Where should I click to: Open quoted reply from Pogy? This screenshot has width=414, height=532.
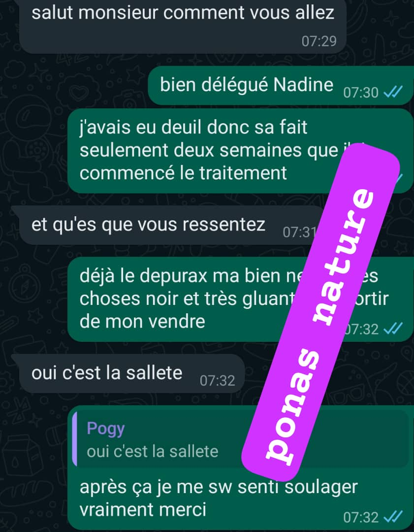[240, 439]
